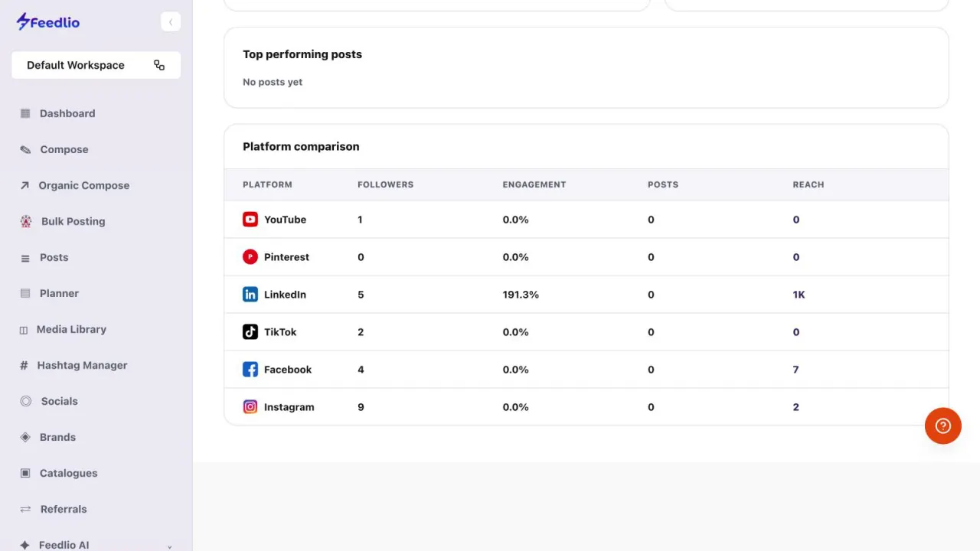Viewport: 980px width, 551px height.
Task: Click the Socials circle icon
Action: point(26,401)
